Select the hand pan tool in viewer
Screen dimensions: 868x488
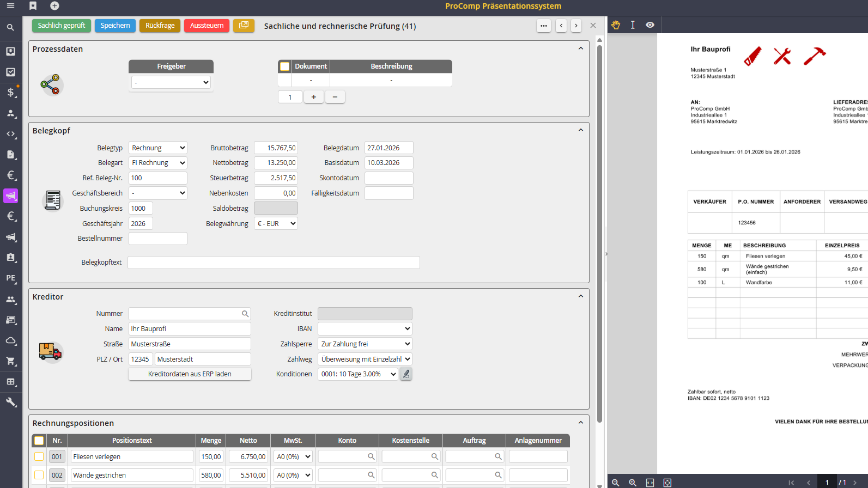click(616, 25)
